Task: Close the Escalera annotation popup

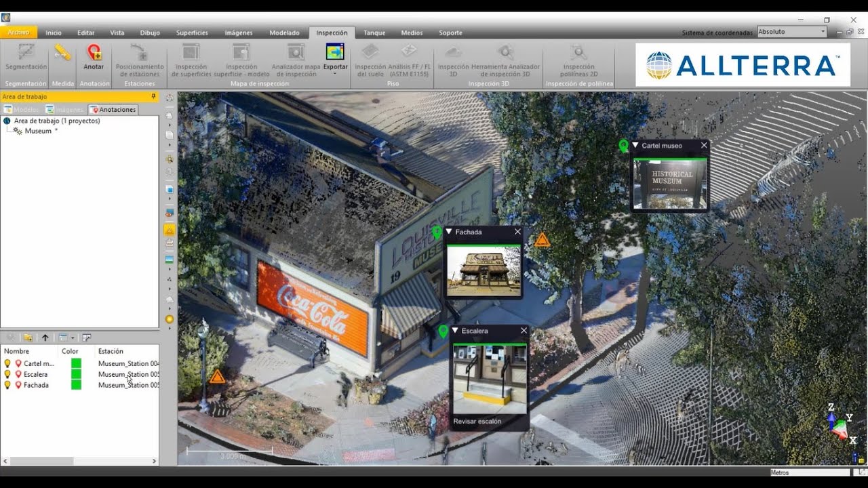Action: click(x=524, y=331)
